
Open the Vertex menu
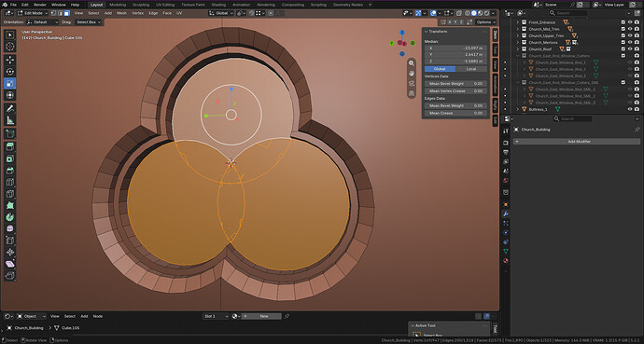[x=137, y=13]
